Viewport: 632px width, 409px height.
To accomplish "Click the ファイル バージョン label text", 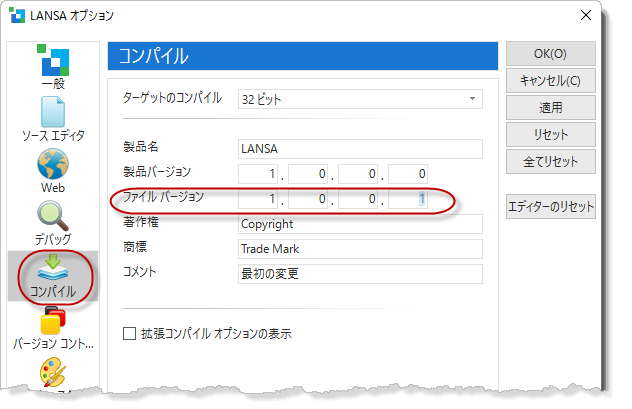I will pyautogui.click(x=164, y=197).
